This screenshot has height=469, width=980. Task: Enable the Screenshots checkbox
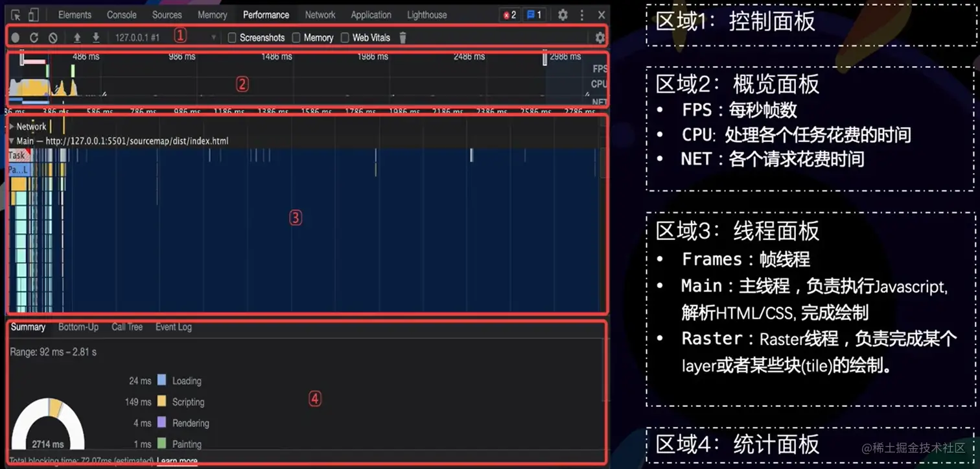click(x=232, y=38)
